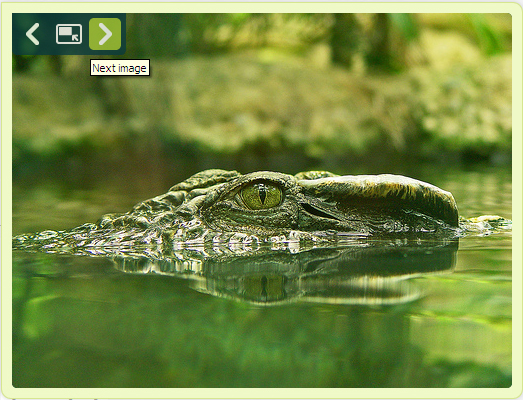The height and width of the screenshot is (400, 523).
Task: Click the crocodile's yellow eye
Action: click(262, 195)
